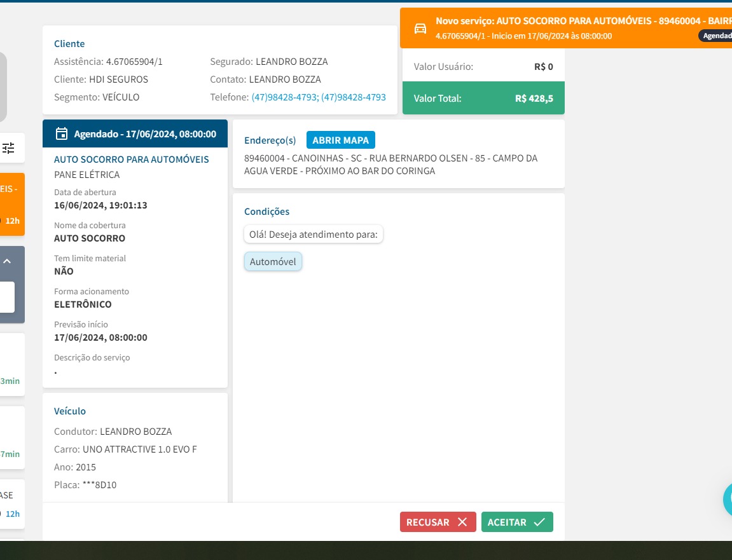Click the PANE ELÉTRICA text
Screen dimensions: 732x560
[87, 175]
